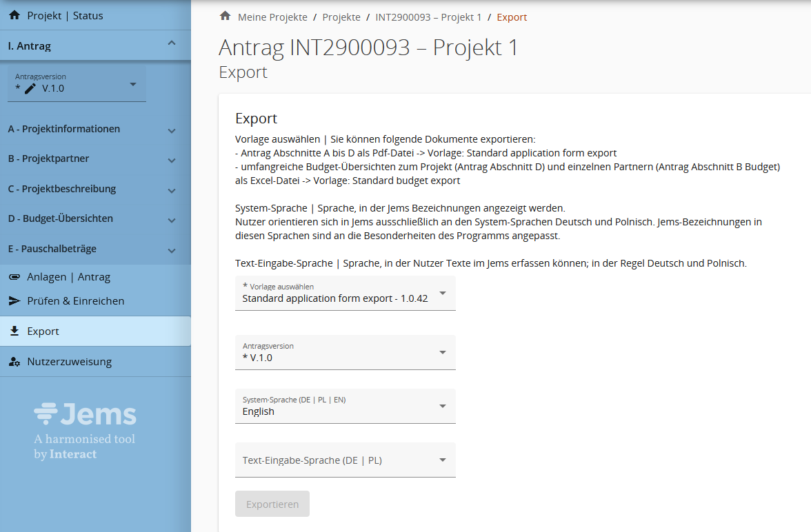Open the Text-Eingabe-Sprache dropdown

pos(345,460)
